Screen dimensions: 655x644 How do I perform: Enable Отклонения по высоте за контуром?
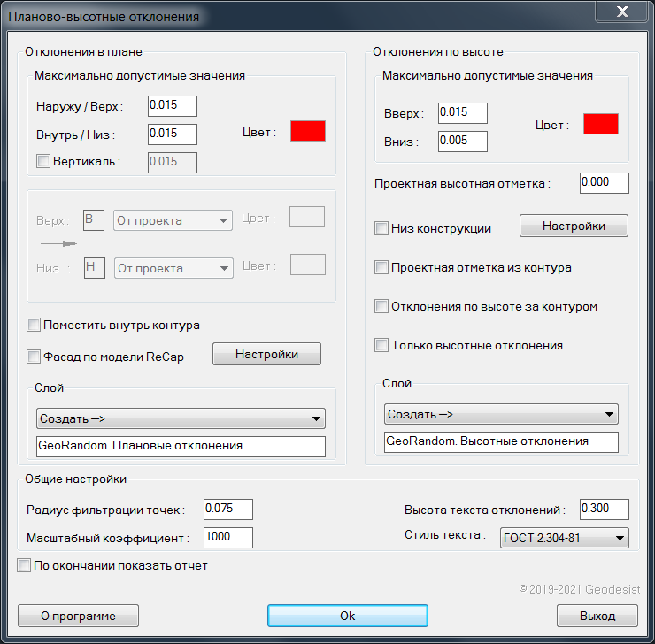tap(381, 306)
